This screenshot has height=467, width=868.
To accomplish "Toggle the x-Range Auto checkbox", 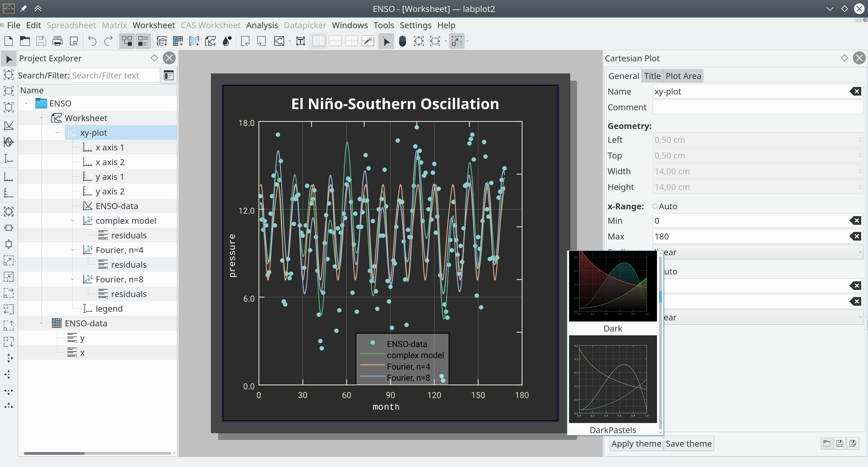I will point(655,206).
